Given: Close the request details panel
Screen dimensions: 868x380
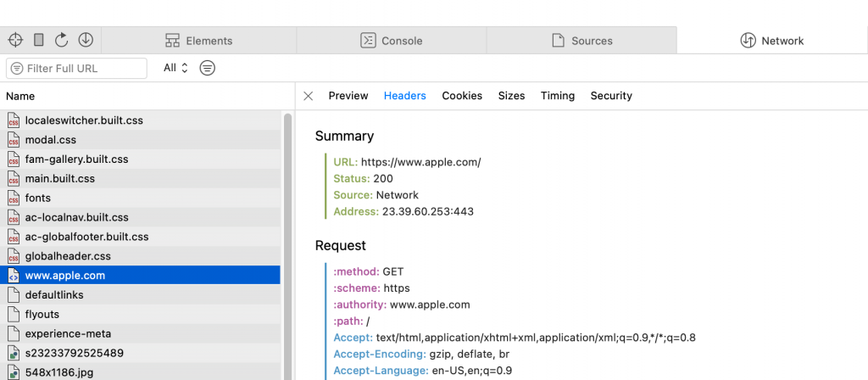Looking at the screenshot, I should coord(309,96).
